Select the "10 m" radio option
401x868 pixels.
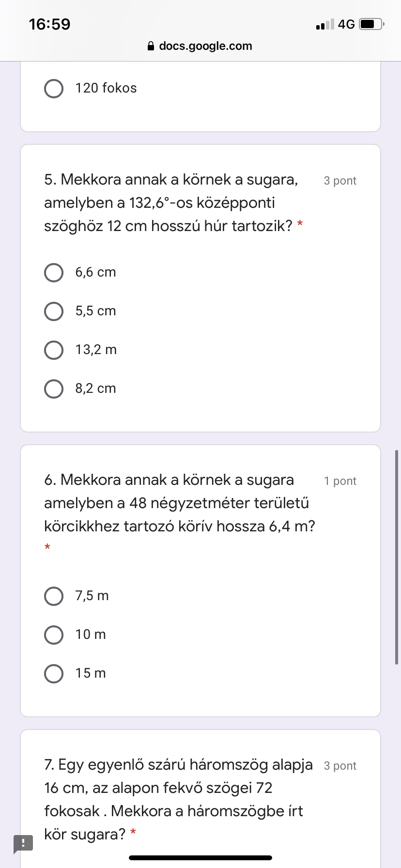[x=54, y=635]
